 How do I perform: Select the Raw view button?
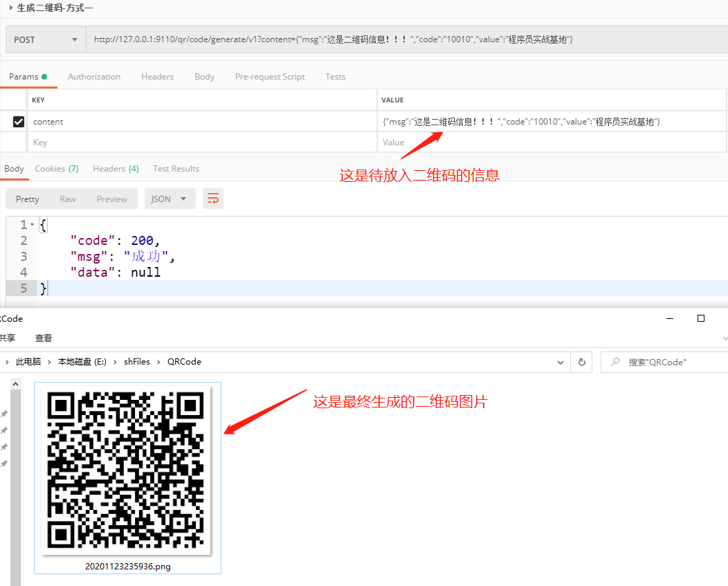coord(68,199)
